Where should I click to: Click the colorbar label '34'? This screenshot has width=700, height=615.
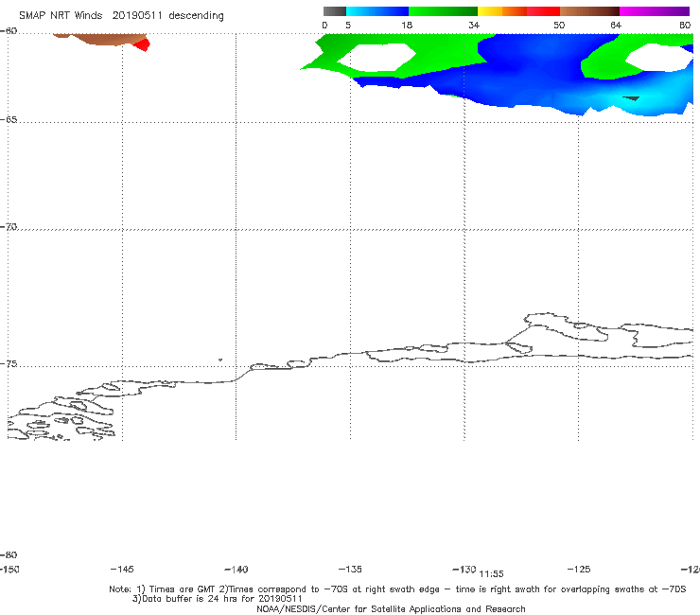point(474,25)
